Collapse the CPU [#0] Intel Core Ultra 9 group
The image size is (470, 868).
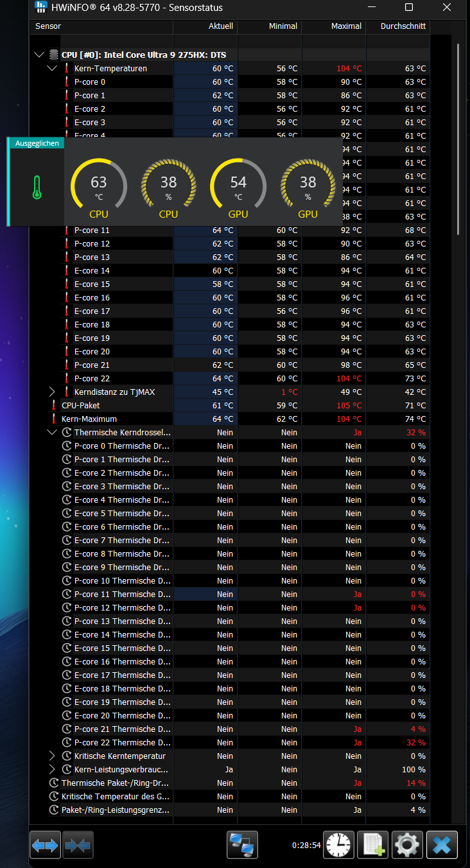[x=40, y=55]
